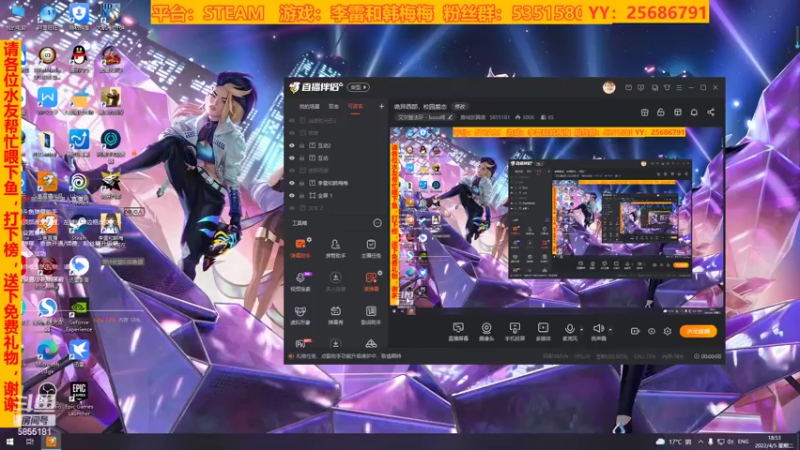800x450 pixels.
Task: Add a 手机投屏 phone cast source
Action: [515, 331]
